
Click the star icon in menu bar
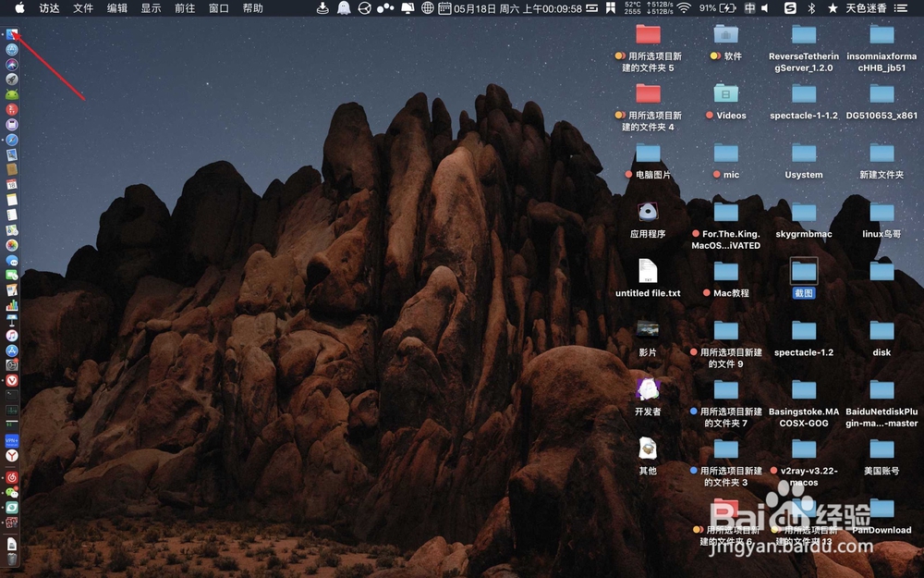pos(833,8)
